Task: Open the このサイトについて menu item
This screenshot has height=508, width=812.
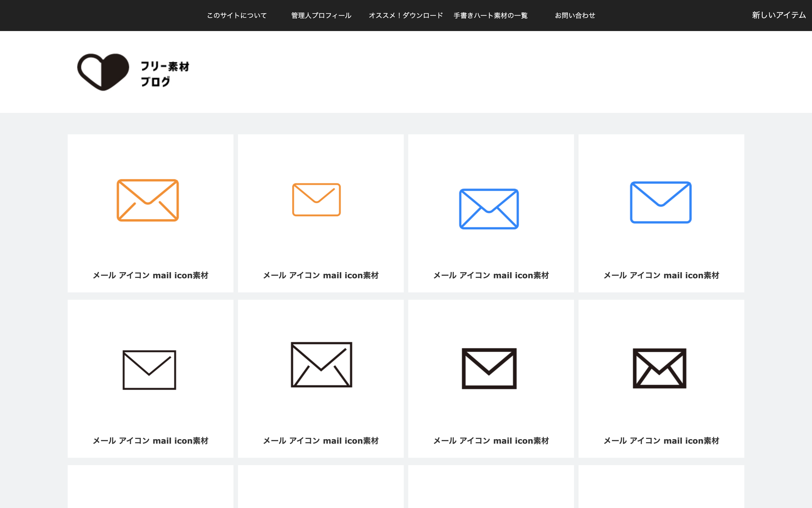Action: click(x=237, y=16)
